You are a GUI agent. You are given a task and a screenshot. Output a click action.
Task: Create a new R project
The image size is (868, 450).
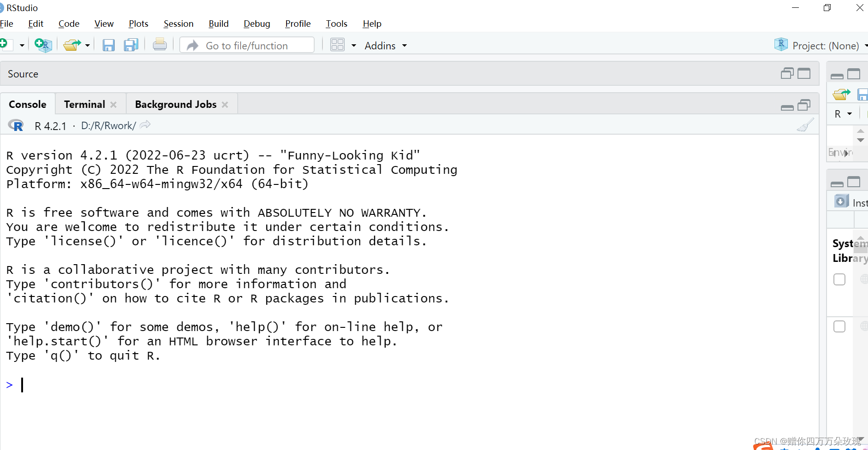click(43, 45)
